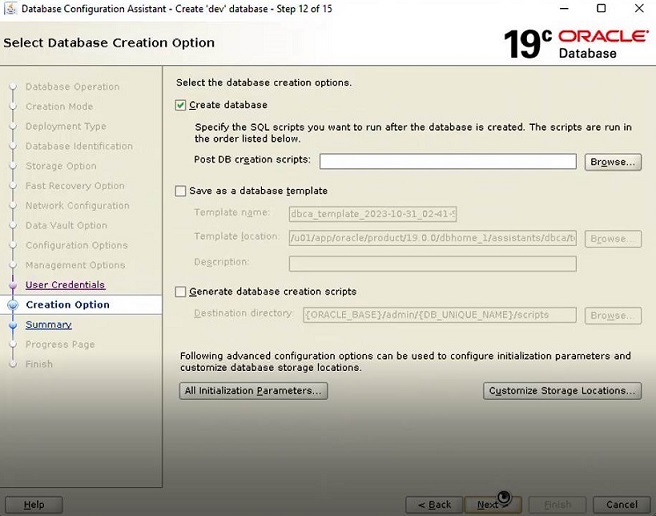Jump to the Summary step link
Screen dimensions: 656x516
tap(49, 325)
